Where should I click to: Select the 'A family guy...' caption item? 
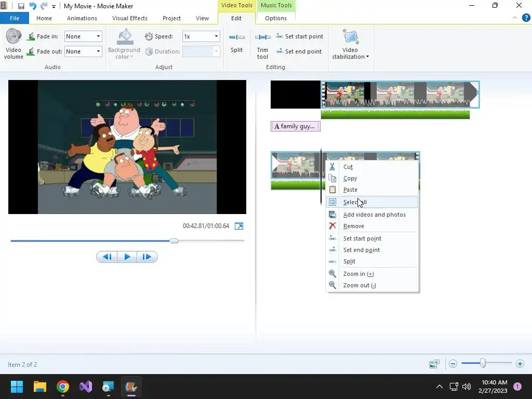click(296, 126)
